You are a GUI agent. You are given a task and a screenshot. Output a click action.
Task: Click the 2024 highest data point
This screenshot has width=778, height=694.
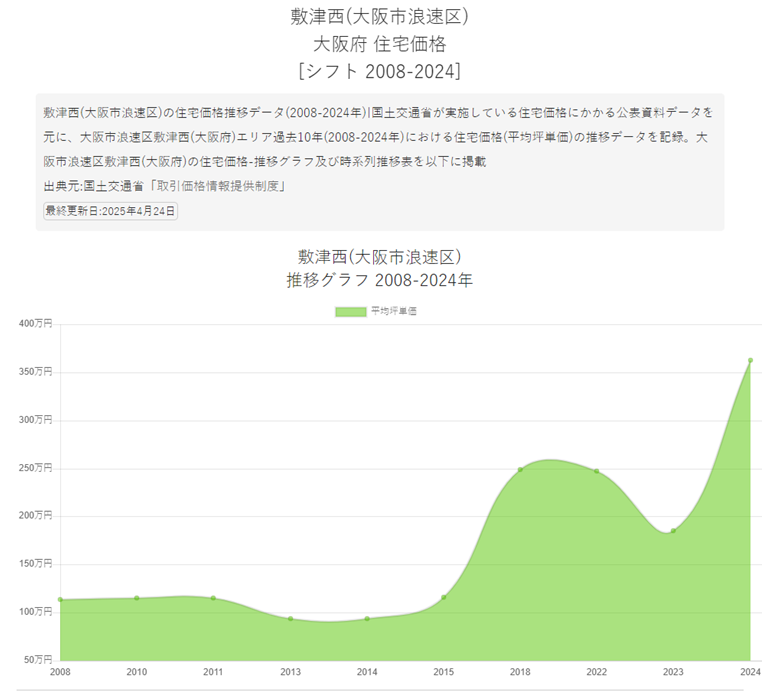pyautogui.click(x=750, y=360)
